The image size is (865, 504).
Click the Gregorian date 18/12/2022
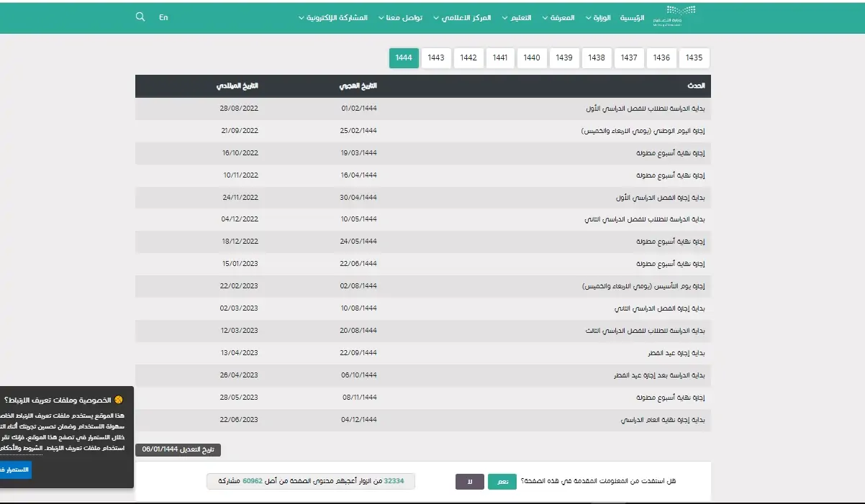click(x=240, y=242)
